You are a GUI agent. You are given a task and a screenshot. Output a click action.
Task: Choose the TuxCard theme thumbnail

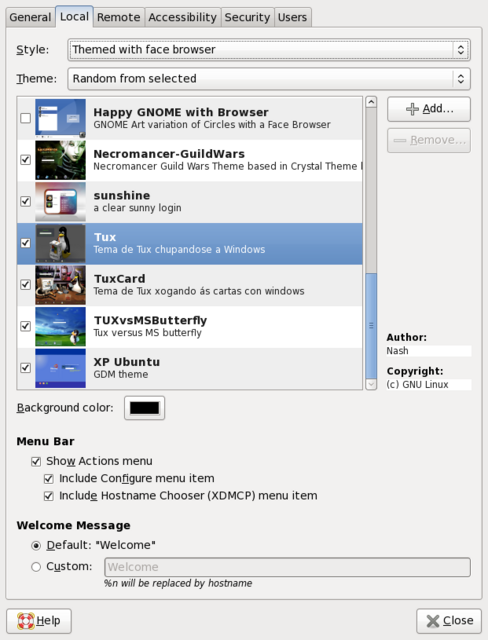pyautogui.click(x=60, y=285)
